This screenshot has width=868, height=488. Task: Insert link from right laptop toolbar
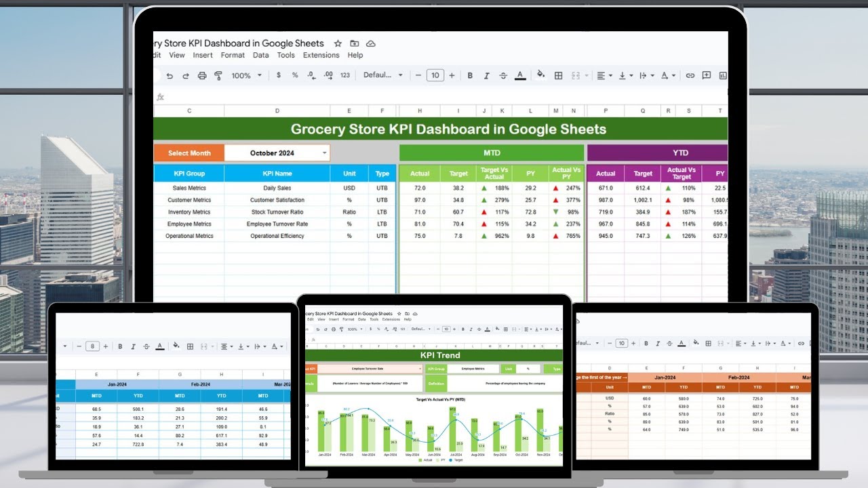(801, 344)
